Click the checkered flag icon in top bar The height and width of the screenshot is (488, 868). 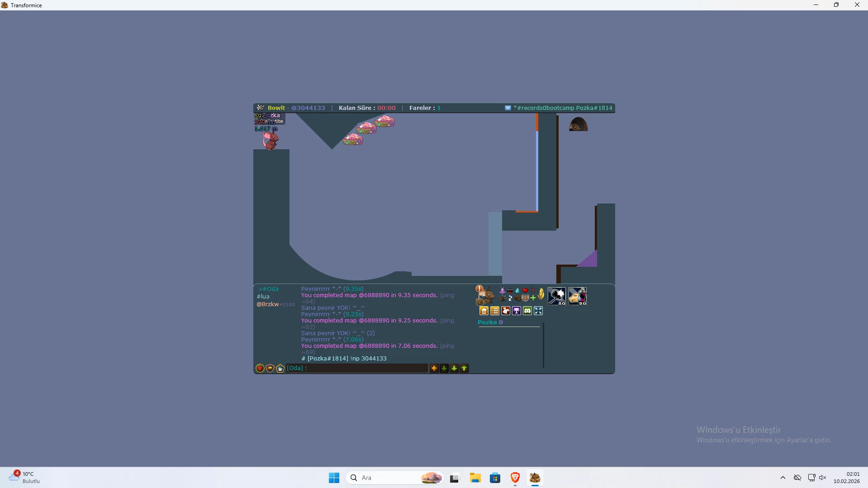[x=261, y=108]
